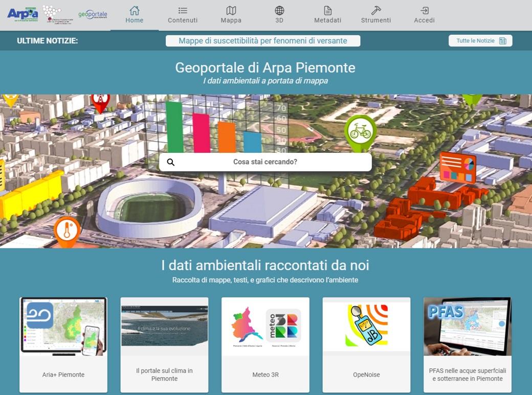532x395 pixels.
Task: Click the Mappa map icon
Action: pos(231,11)
